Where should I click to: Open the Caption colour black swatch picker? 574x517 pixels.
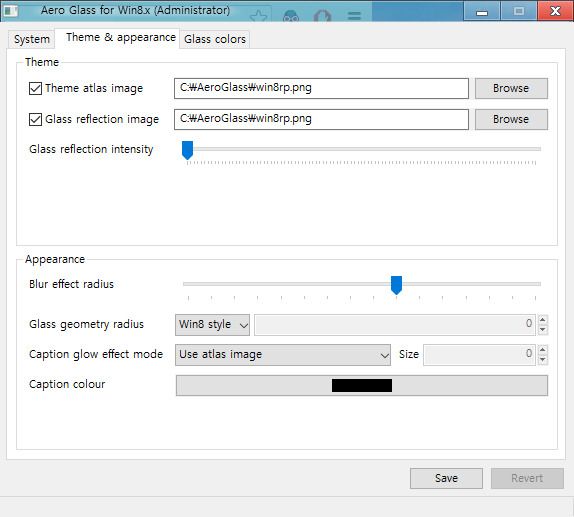(362, 386)
